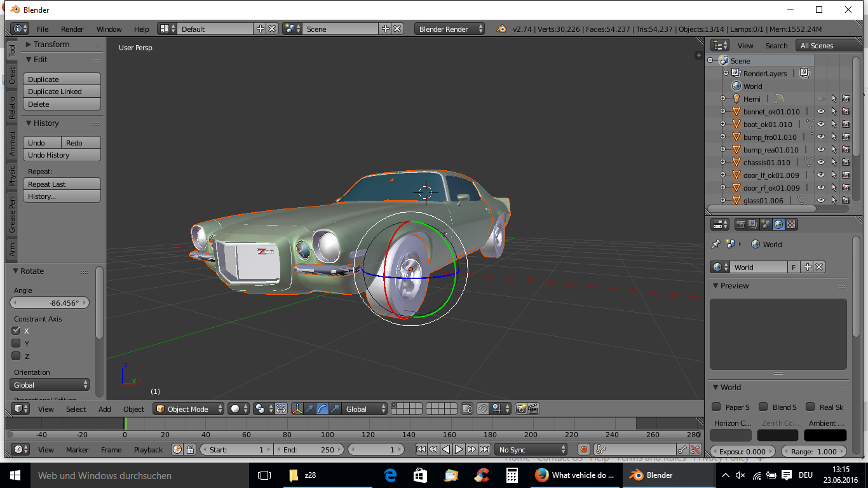Click the Horizon Color swatch

[731, 435]
